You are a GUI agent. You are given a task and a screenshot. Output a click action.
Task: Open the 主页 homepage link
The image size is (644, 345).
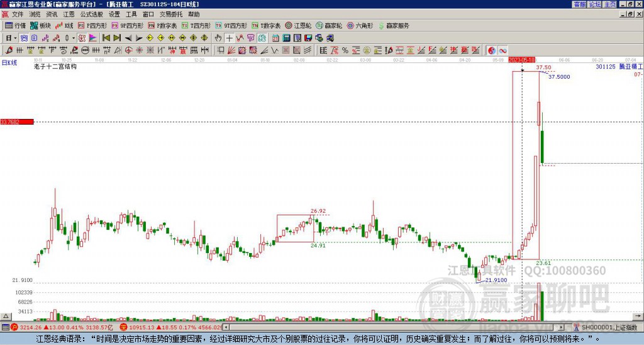pos(609,4)
